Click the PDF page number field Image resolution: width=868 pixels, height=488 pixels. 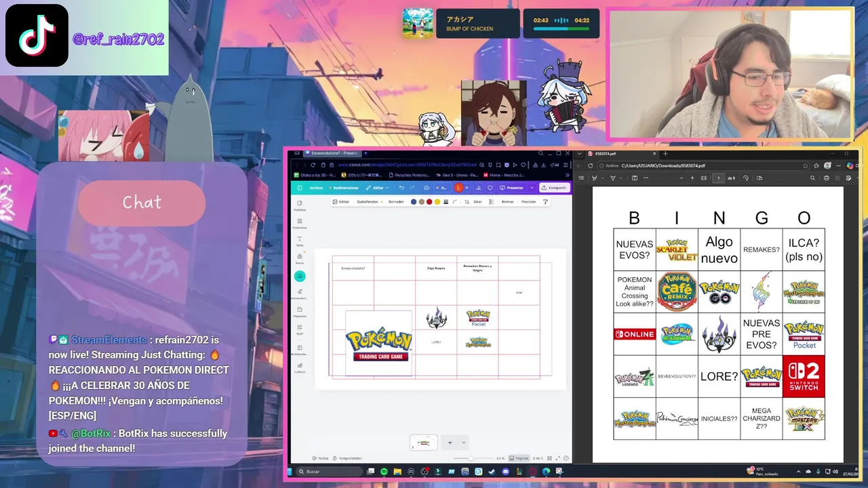(x=719, y=178)
